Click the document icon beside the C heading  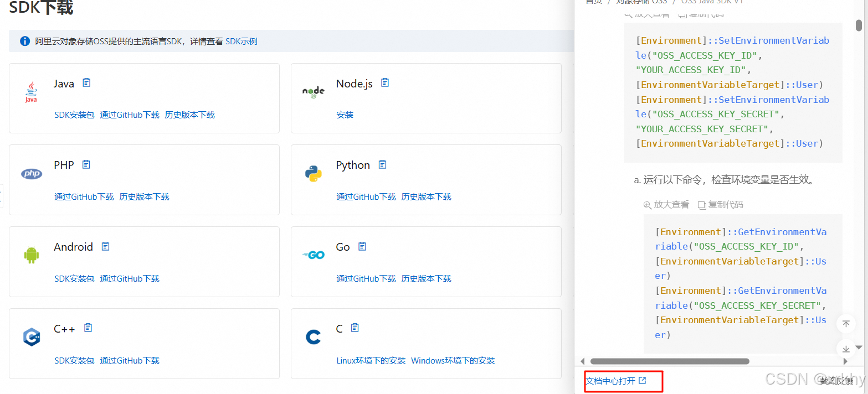pos(355,328)
